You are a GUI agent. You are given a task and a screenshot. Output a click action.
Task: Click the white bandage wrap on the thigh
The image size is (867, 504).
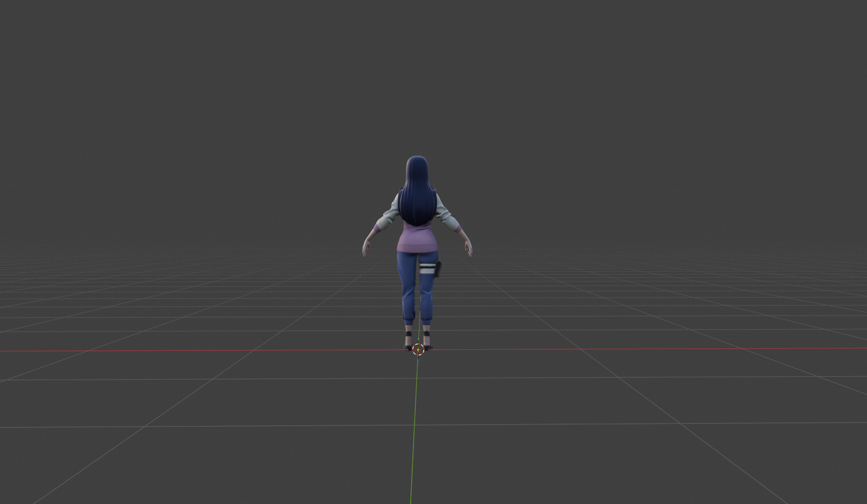pyautogui.click(x=426, y=268)
